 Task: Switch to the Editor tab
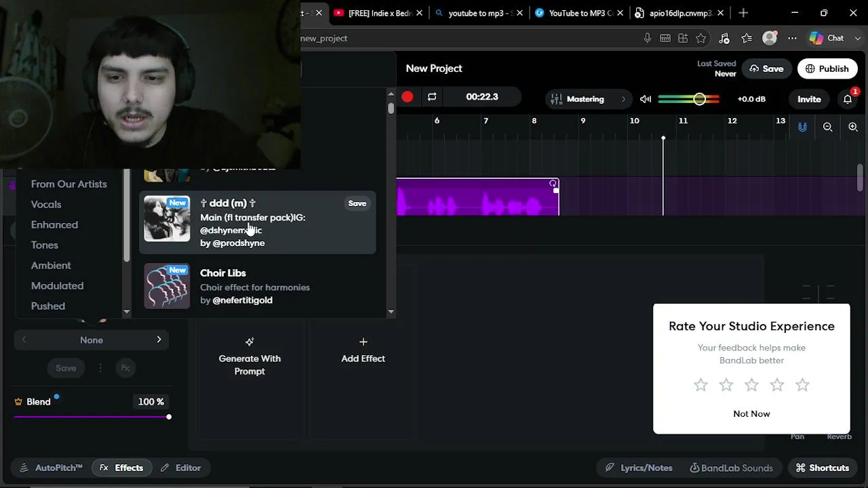181,468
